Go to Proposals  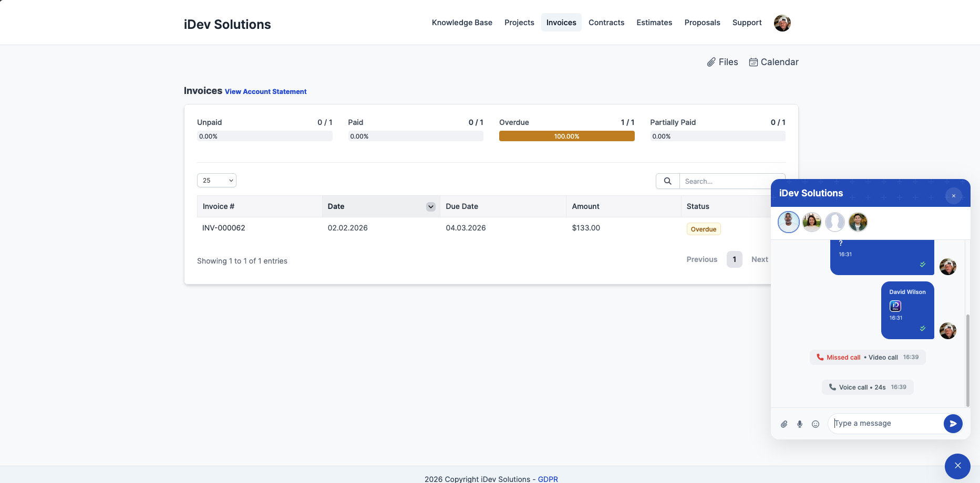[x=702, y=23]
